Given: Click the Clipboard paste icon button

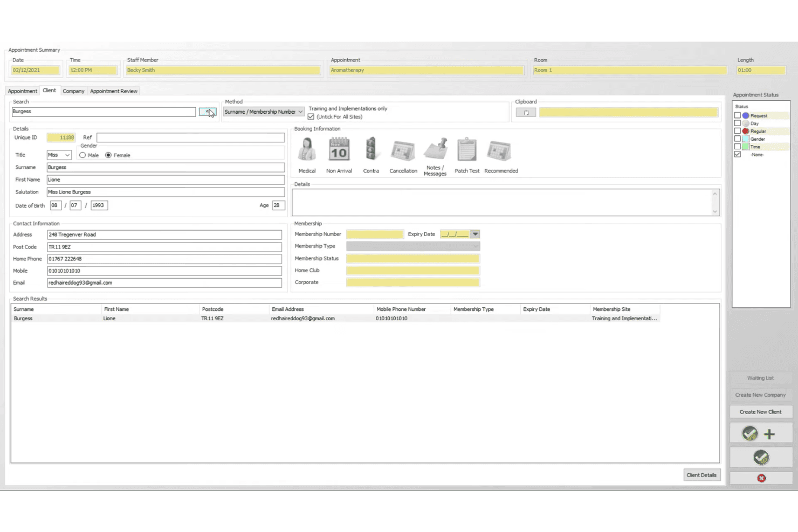Looking at the screenshot, I should pyautogui.click(x=526, y=113).
